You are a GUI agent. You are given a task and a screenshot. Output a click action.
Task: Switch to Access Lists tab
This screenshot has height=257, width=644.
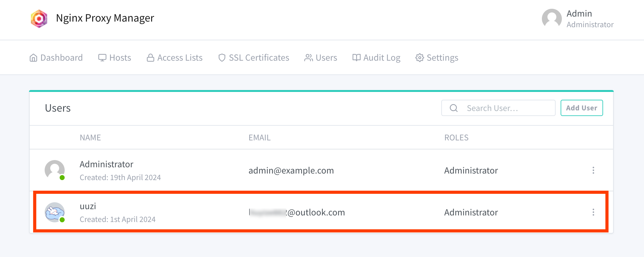[175, 58]
